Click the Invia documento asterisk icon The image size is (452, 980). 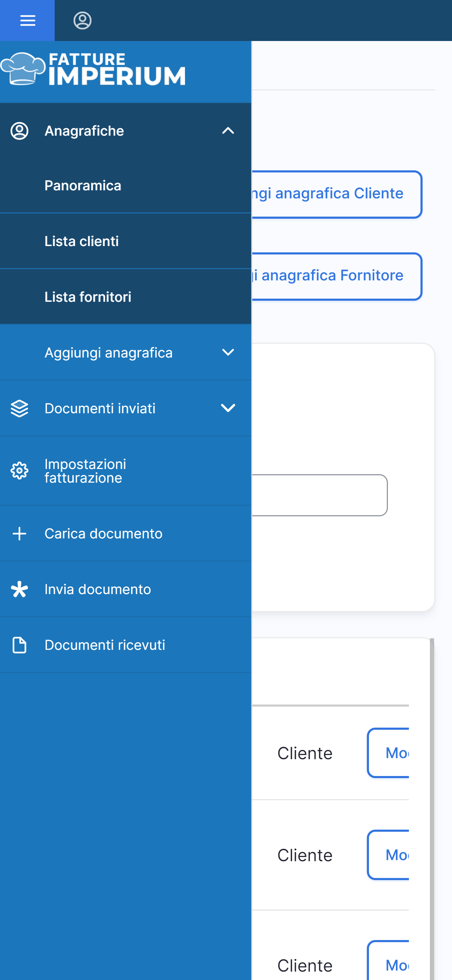[19, 589]
